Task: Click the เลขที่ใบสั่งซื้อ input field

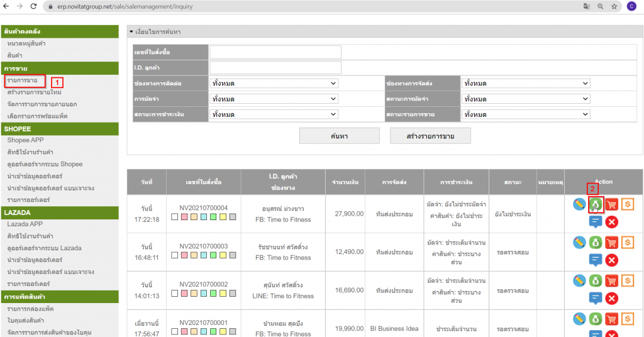Action: (x=275, y=52)
